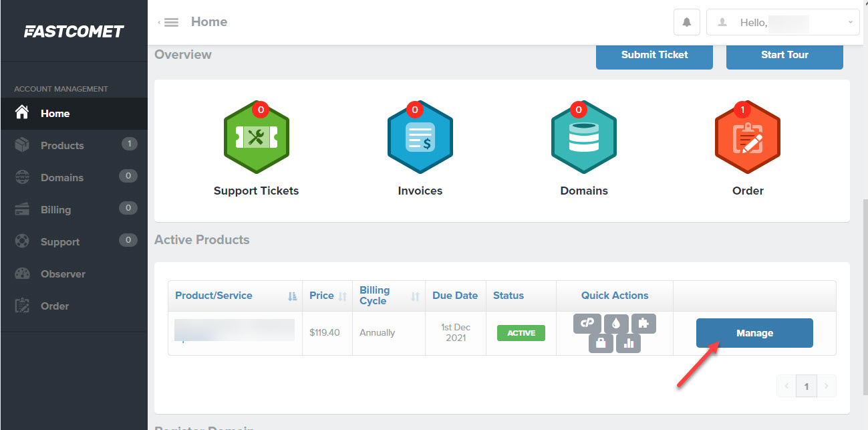Viewport: 868px width, 430px height.
Task: Select Order in the sidebar menu
Action: (x=74, y=306)
